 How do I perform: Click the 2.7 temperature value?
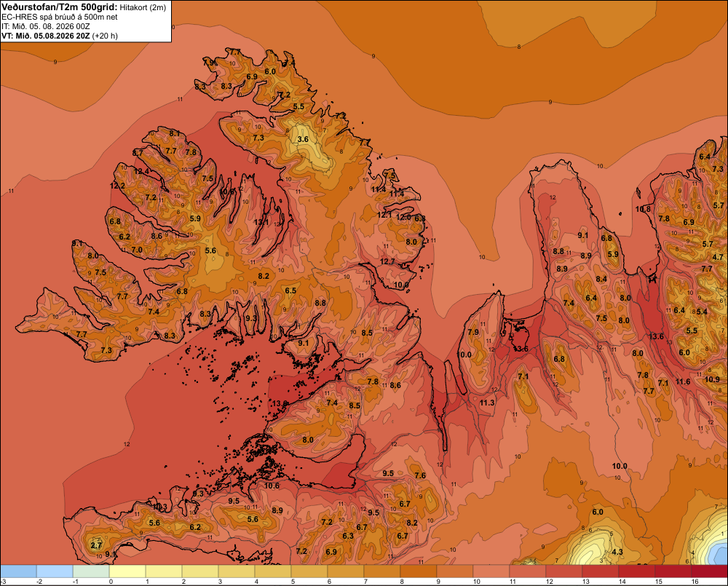(x=95, y=545)
